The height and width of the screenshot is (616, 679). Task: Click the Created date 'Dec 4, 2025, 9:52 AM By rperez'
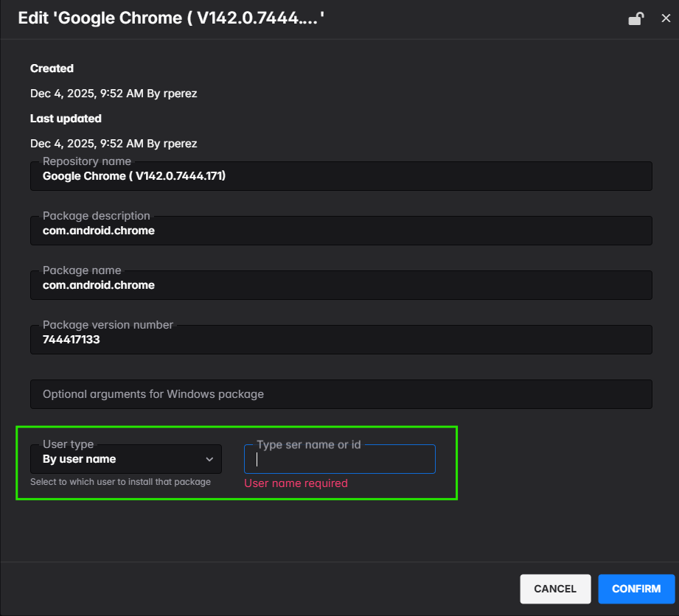click(x=114, y=94)
